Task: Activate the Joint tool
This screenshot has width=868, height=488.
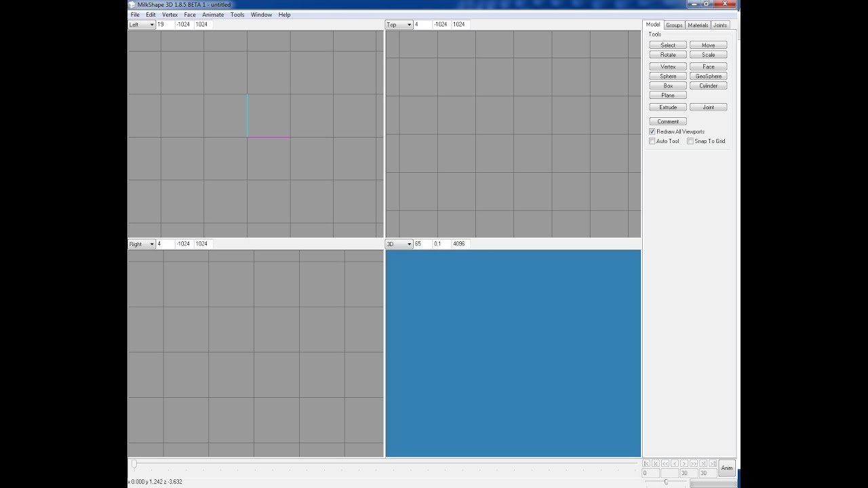Action: (708, 107)
